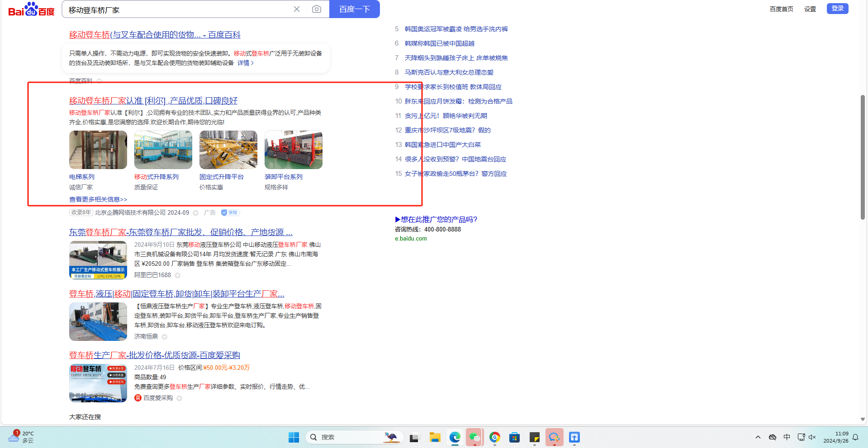Clear the search box with the X icon
This screenshot has height=448, width=868.
(297, 9)
